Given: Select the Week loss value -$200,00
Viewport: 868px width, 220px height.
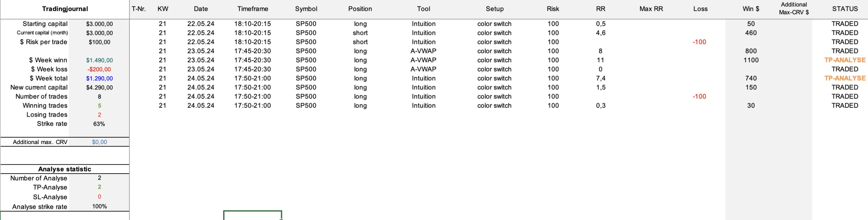Looking at the screenshot, I should (x=99, y=69).
